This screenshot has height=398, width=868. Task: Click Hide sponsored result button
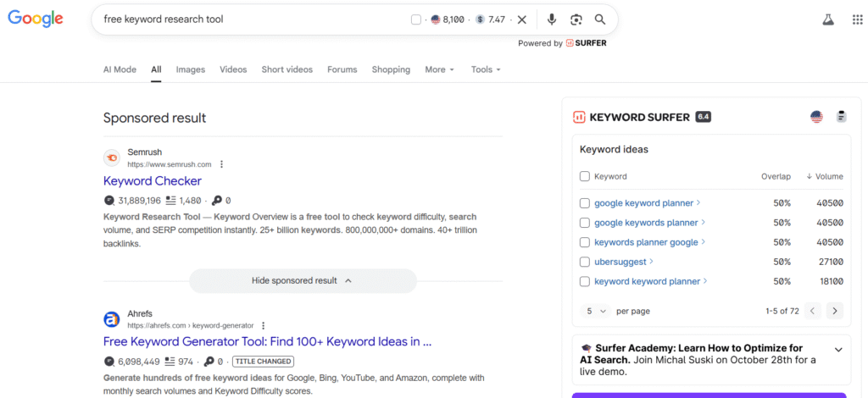(302, 280)
